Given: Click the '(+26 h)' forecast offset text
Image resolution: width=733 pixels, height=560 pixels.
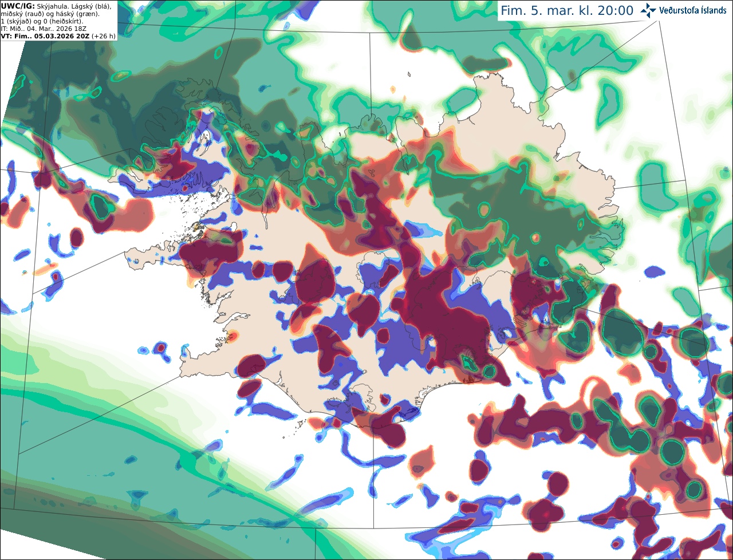Looking at the screenshot, I should coord(104,36).
